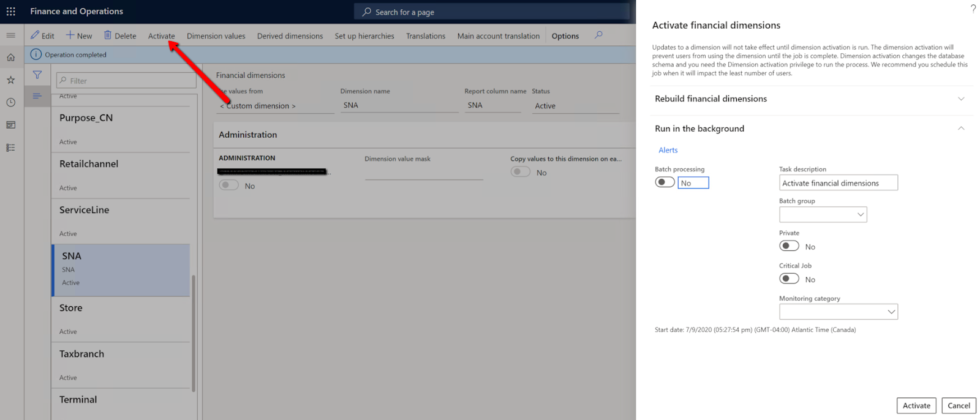Open Dimension values menu item

click(x=216, y=36)
